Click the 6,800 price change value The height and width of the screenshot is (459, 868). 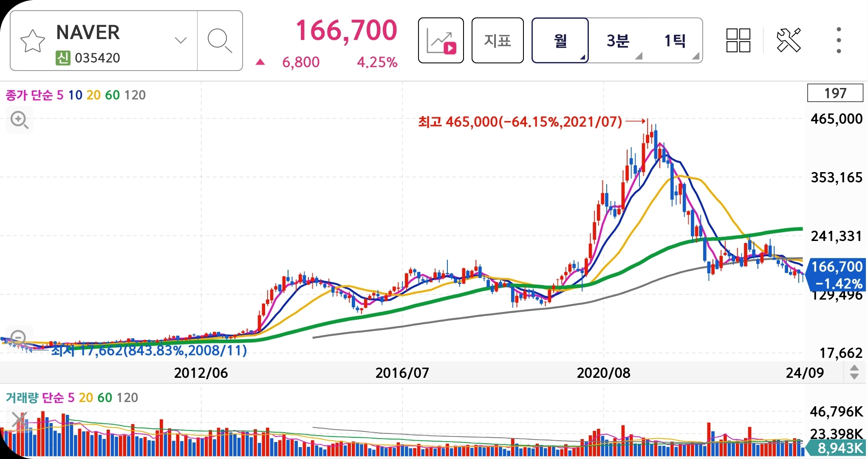click(301, 62)
